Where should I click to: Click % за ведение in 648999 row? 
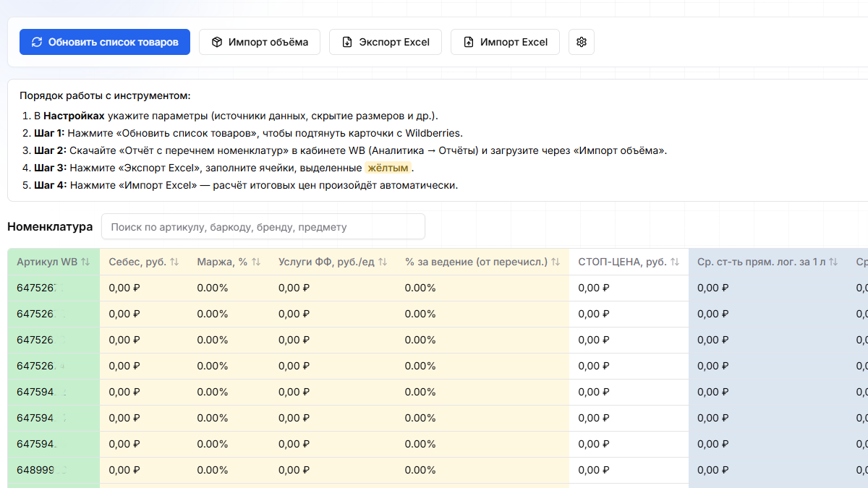click(x=420, y=470)
